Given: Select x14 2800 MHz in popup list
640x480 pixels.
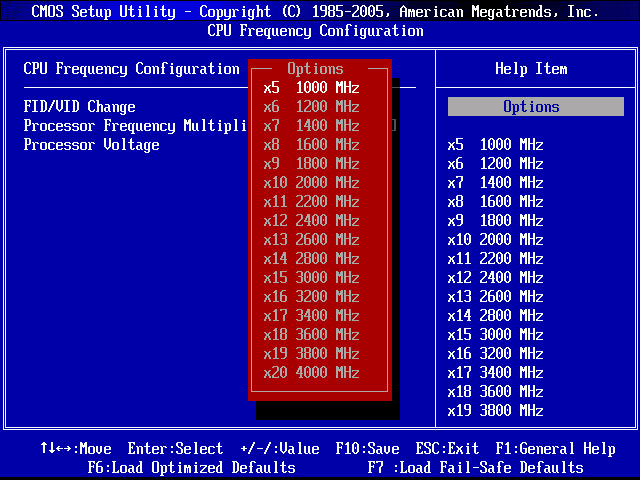Looking at the screenshot, I should tap(311, 259).
